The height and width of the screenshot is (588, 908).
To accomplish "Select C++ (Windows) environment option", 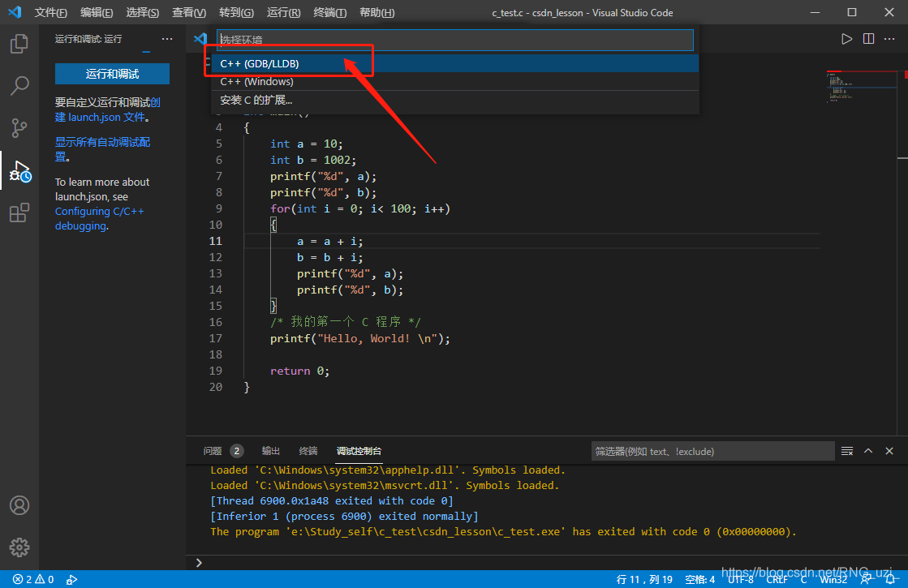I will point(455,82).
